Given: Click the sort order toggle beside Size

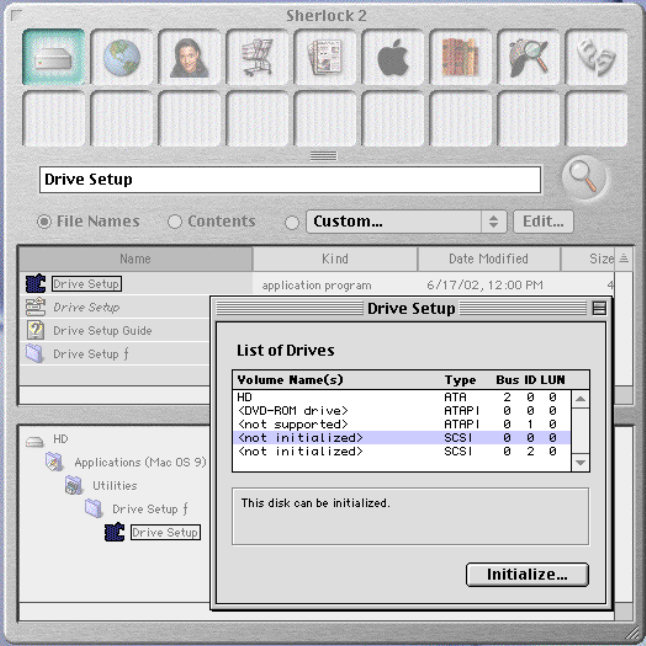Looking at the screenshot, I should click(623, 259).
